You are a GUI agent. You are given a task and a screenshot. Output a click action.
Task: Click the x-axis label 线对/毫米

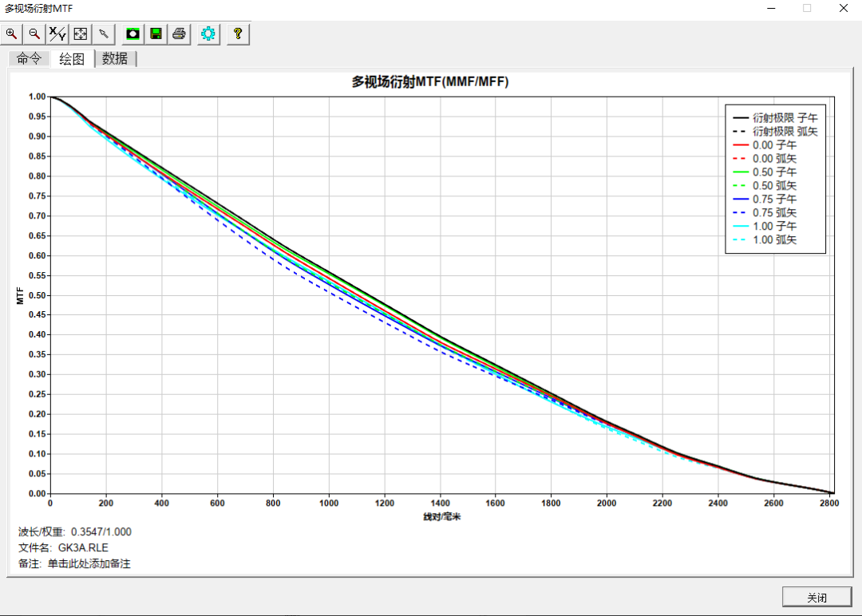(x=442, y=516)
